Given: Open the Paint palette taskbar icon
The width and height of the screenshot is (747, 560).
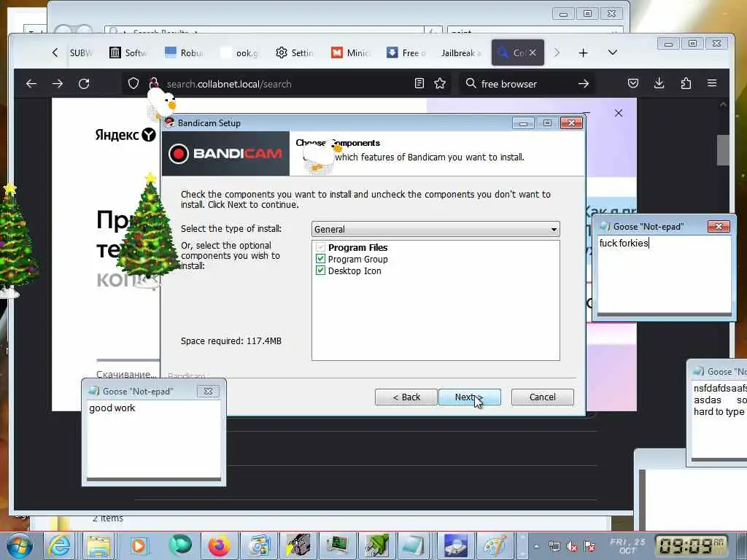Looking at the screenshot, I should click(x=495, y=545).
